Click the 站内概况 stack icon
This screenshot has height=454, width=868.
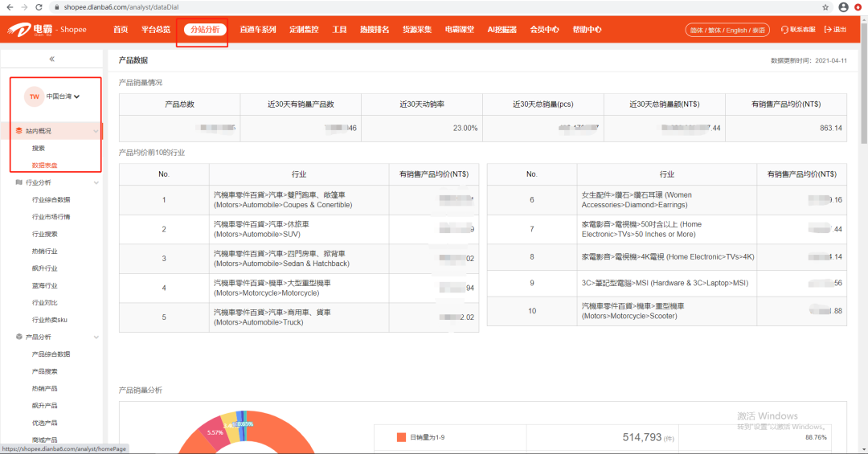(18, 131)
